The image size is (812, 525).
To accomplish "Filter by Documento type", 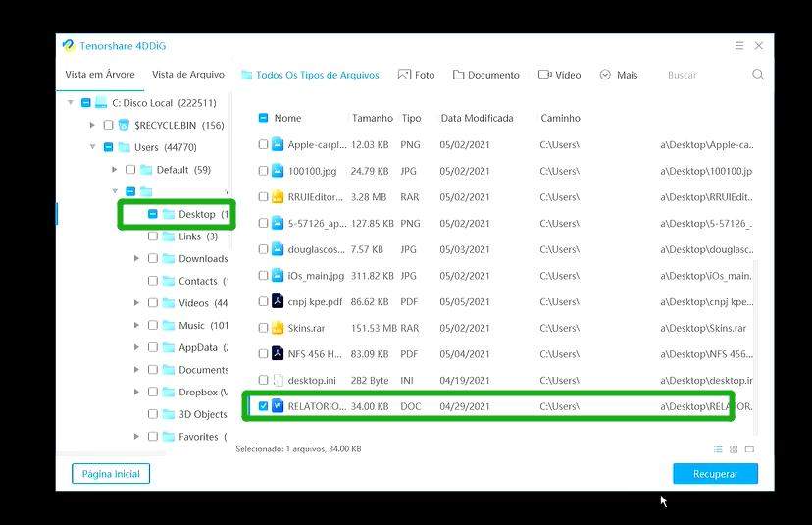I will [485, 75].
